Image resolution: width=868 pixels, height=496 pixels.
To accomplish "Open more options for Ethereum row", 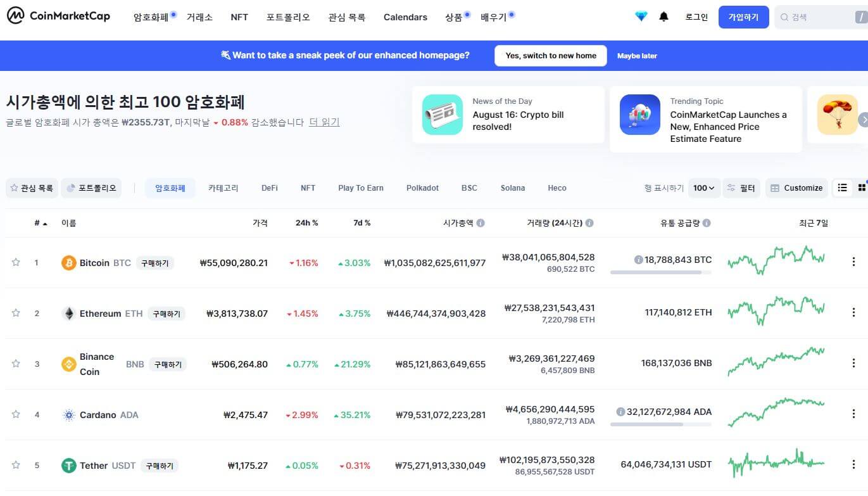I will click(x=853, y=312).
